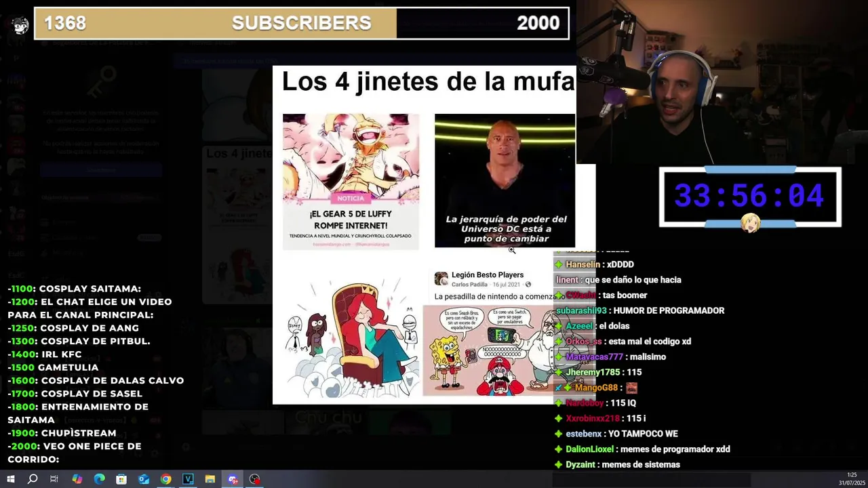Launch Microsoft Copilot from the taskbar
The image size is (868, 488).
click(77, 479)
